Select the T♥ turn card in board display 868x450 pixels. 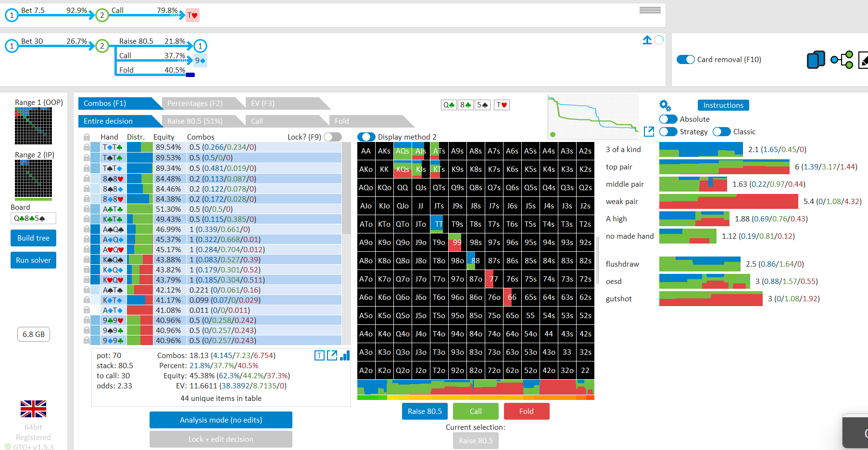(502, 105)
